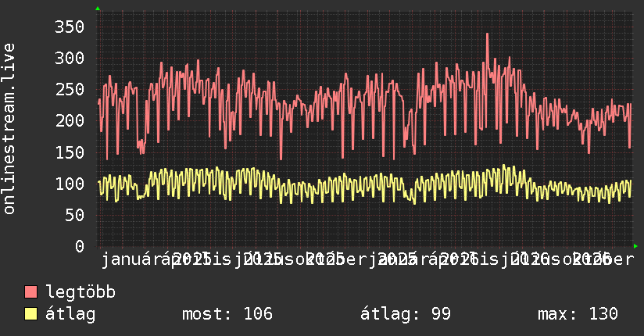This screenshot has width=644, height=336.
Task: Click the green arrow ending the x-axis
Action: click(635, 246)
